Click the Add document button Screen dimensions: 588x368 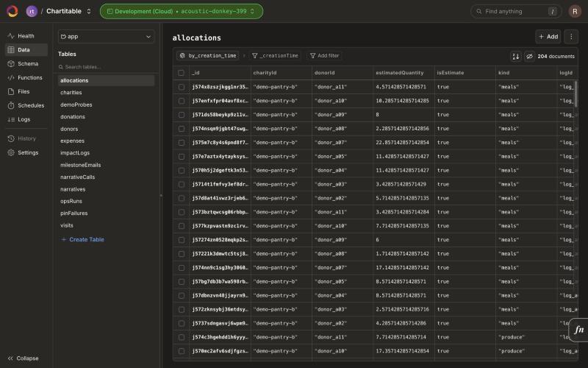pos(548,36)
